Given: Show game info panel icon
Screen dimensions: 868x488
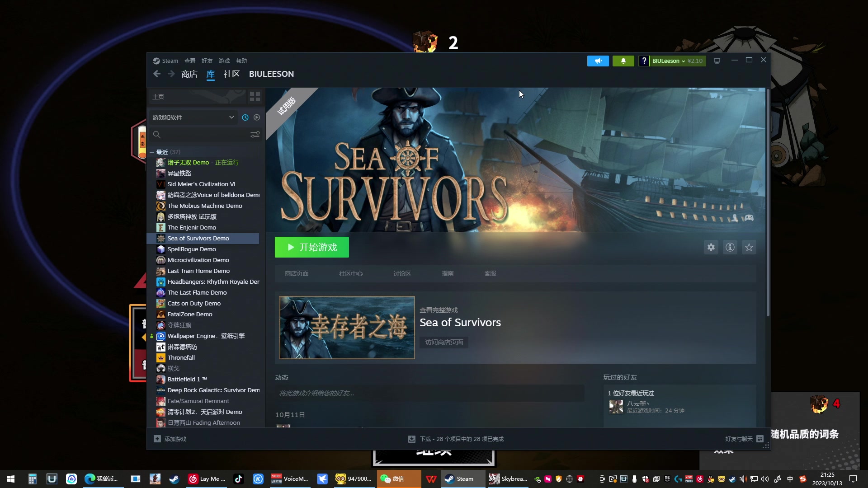Looking at the screenshot, I should click(x=730, y=247).
